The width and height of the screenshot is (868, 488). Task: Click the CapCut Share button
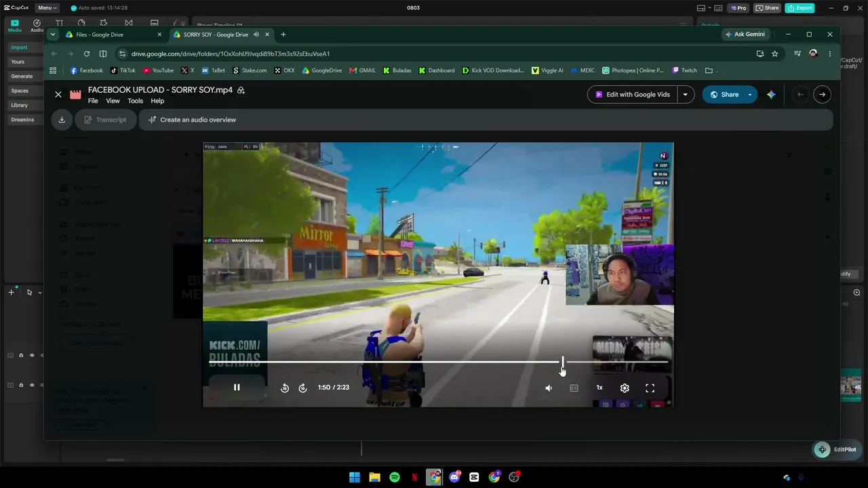tap(768, 8)
